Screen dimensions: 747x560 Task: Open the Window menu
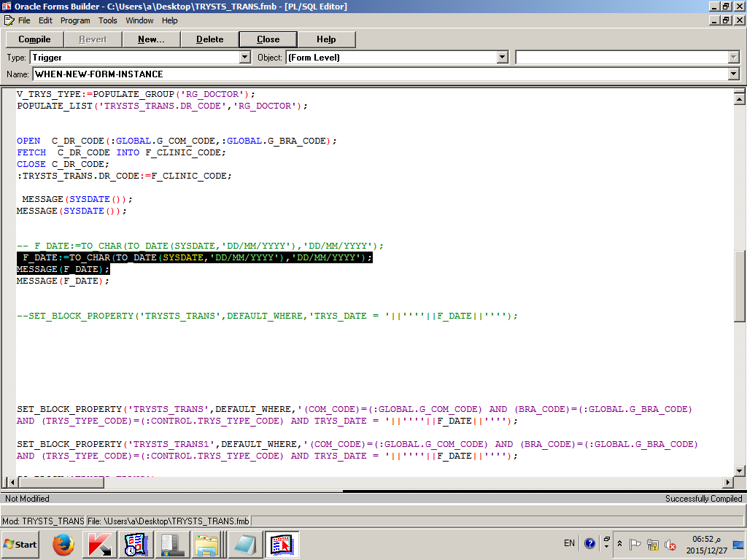click(139, 20)
